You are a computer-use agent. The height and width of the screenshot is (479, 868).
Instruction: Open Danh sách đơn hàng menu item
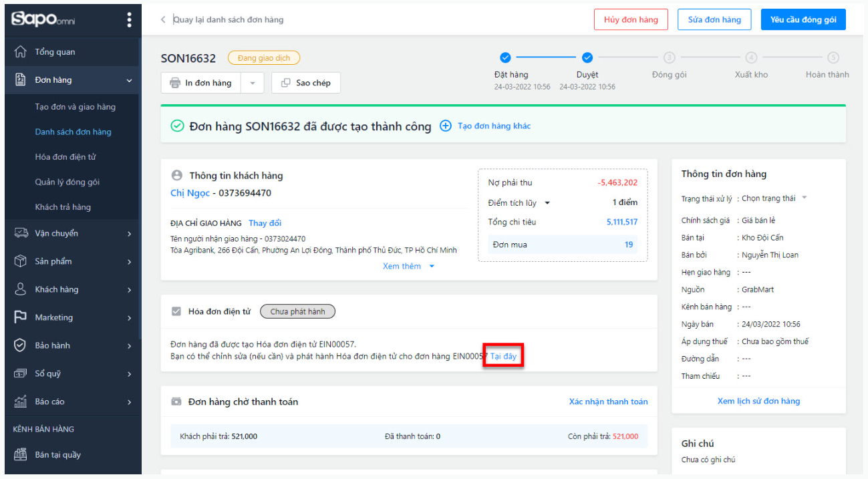[74, 132]
